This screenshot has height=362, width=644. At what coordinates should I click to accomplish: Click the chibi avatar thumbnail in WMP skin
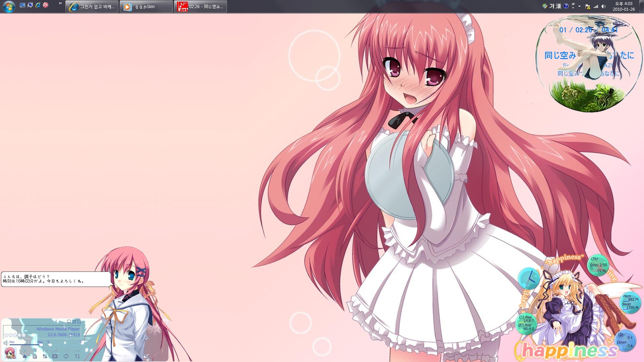(x=10, y=353)
